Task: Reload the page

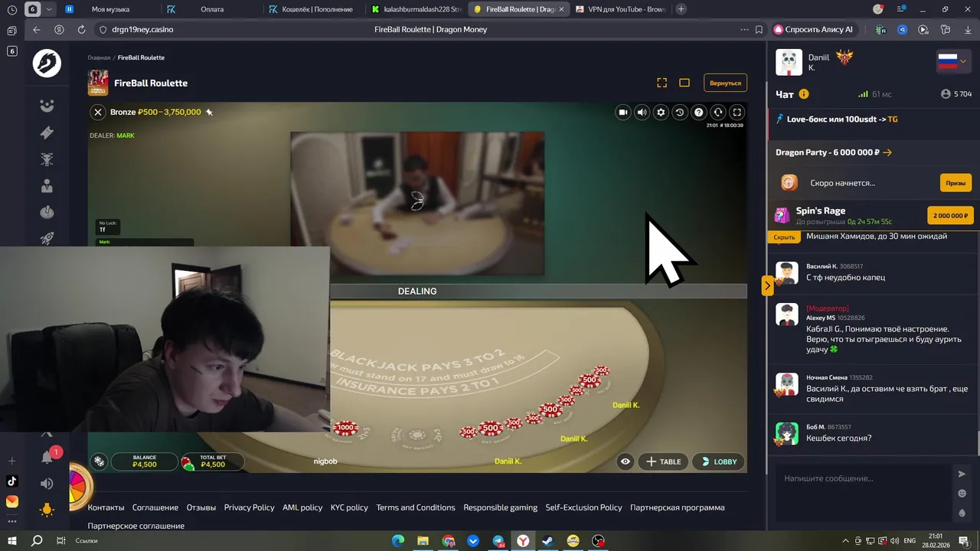Action: click(x=81, y=29)
